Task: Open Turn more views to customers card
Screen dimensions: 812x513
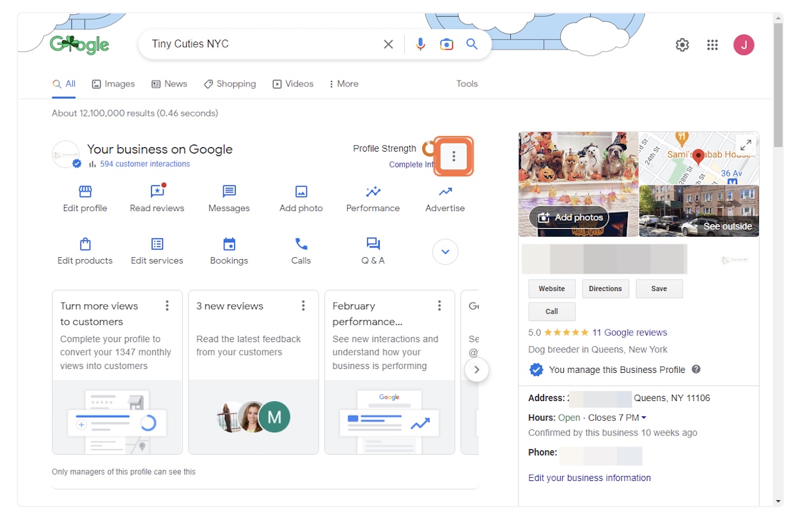Action: (117, 372)
